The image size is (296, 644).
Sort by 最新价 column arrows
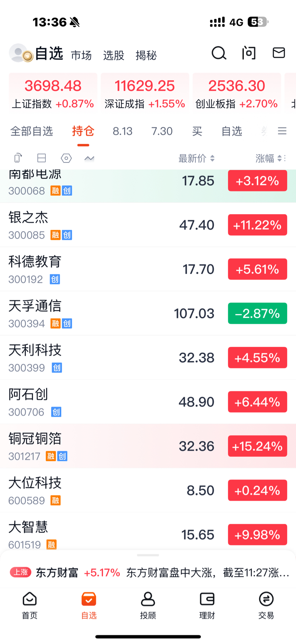tap(212, 158)
